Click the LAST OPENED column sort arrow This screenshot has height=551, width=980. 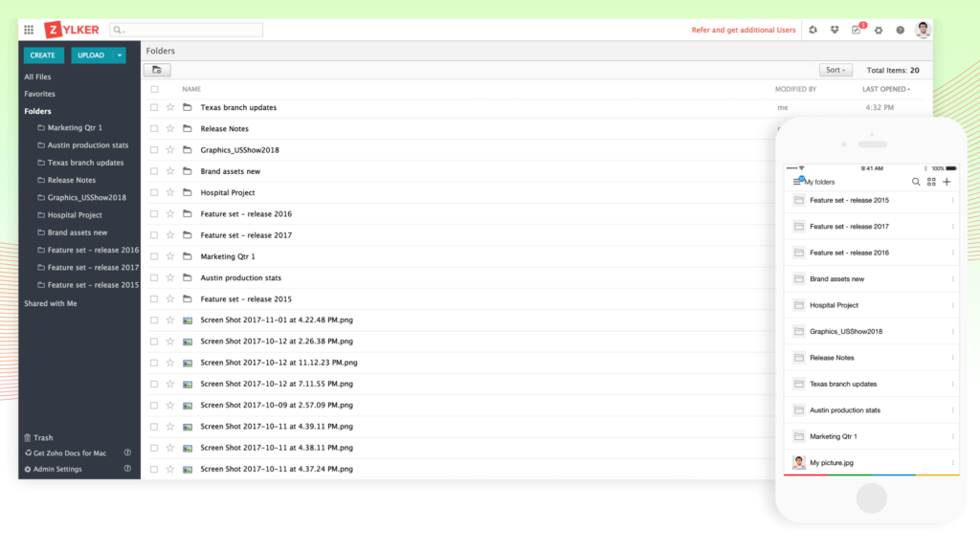909,89
